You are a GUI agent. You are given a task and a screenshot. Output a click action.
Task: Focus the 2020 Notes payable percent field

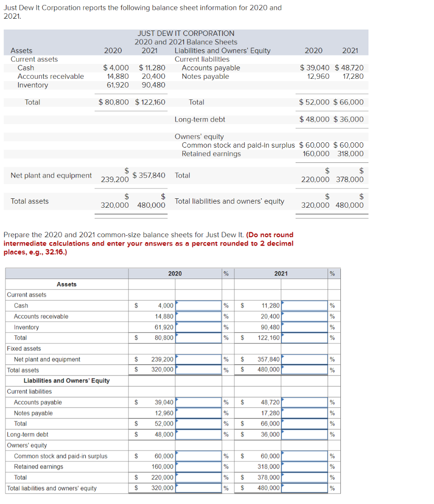199,413
